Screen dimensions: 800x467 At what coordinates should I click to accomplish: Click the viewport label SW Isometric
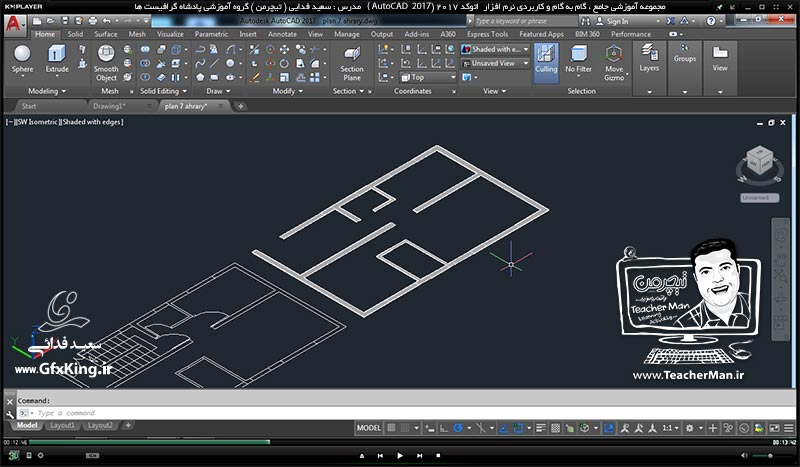(38, 122)
